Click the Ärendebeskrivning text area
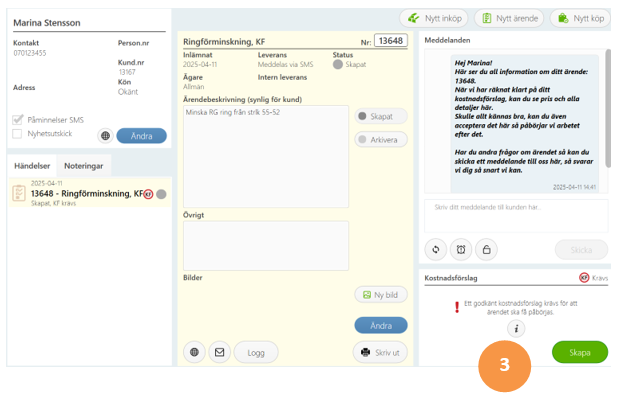The width and height of the screenshot is (630, 397). [x=266, y=156]
